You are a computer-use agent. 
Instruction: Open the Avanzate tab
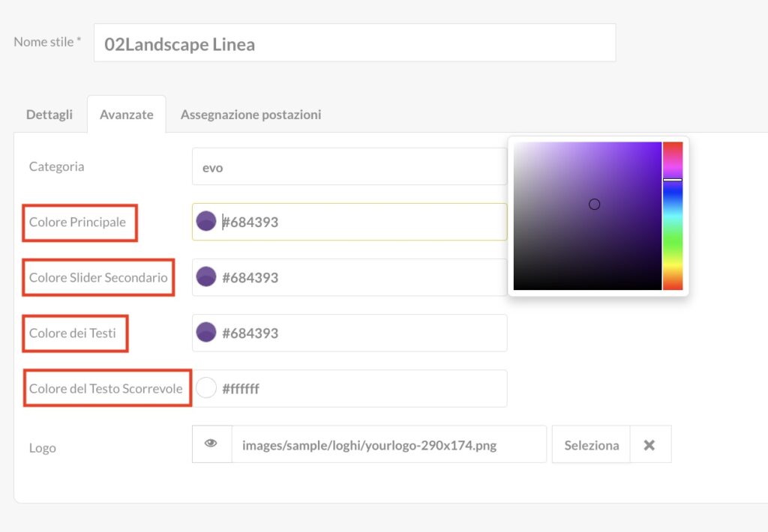[x=126, y=115]
